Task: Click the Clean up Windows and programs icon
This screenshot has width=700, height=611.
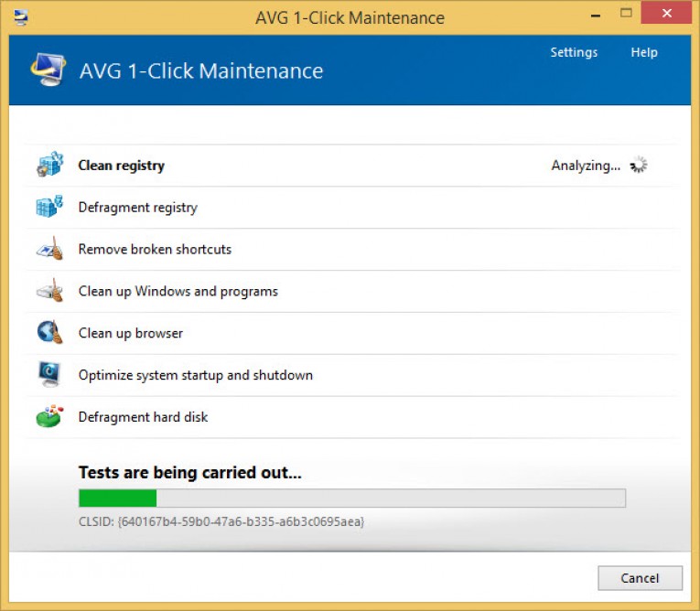Action: coord(50,291)
